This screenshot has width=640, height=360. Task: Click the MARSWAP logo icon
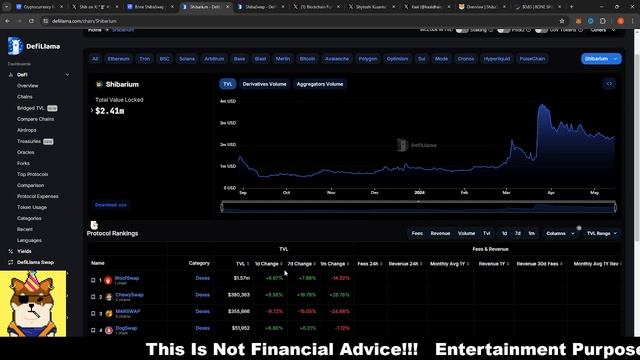click(109, 313)
